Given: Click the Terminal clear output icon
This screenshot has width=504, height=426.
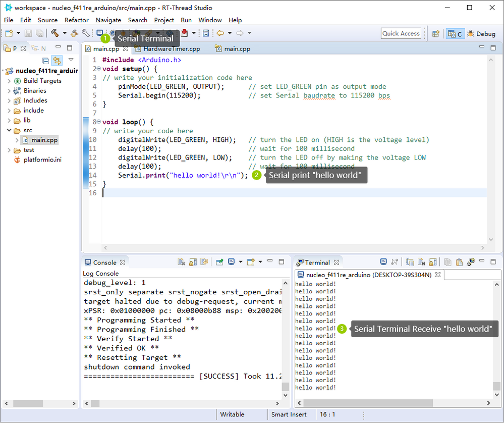Looking at the screenshot, I should point(421,262).
